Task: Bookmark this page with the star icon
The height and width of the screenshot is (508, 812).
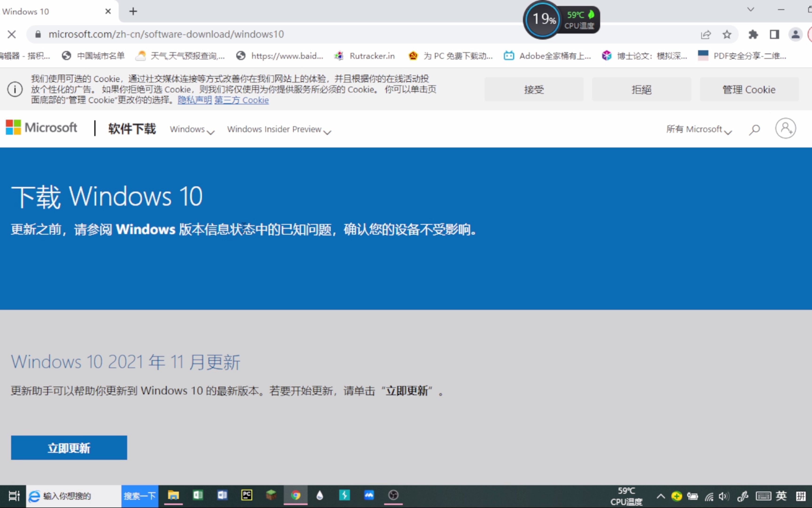Action: click(x=727, y=34)
